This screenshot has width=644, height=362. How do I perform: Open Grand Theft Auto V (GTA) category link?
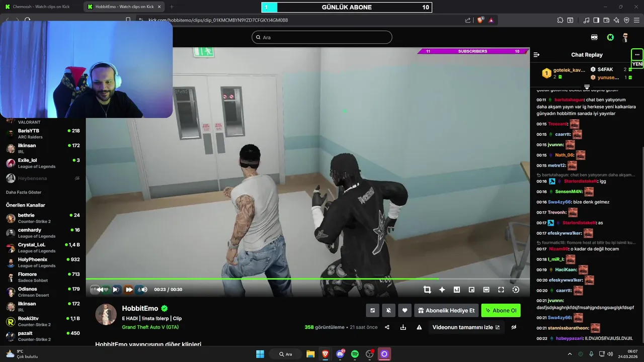pyautogui.click(x=150, y=327)
